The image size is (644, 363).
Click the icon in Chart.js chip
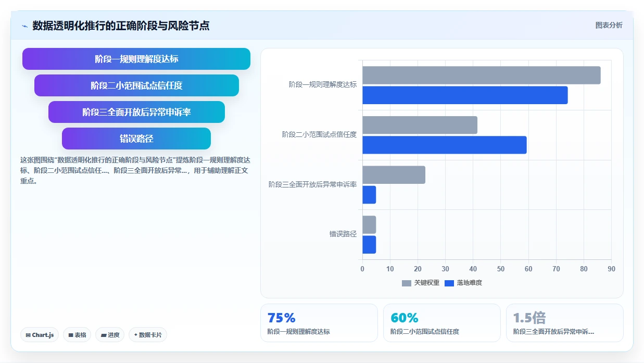tap(28, 335)
